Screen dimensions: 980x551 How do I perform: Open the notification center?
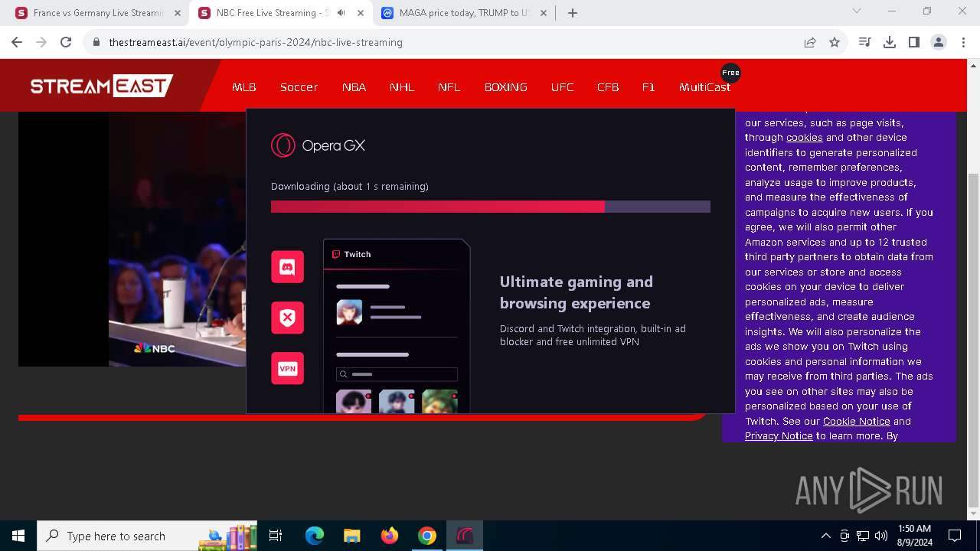955,536
